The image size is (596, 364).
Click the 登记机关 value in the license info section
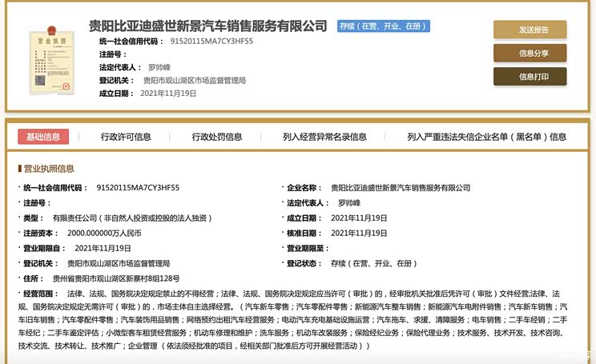click(x=119, y=263)
